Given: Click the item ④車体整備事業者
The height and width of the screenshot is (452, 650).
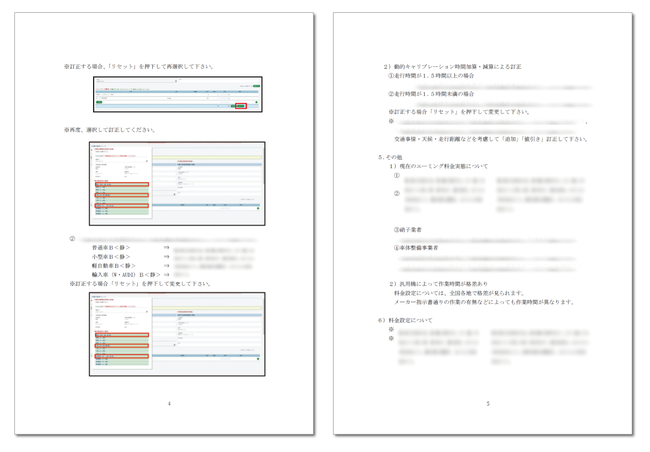Looking at the screenshot, I should (x=415, y=248).
